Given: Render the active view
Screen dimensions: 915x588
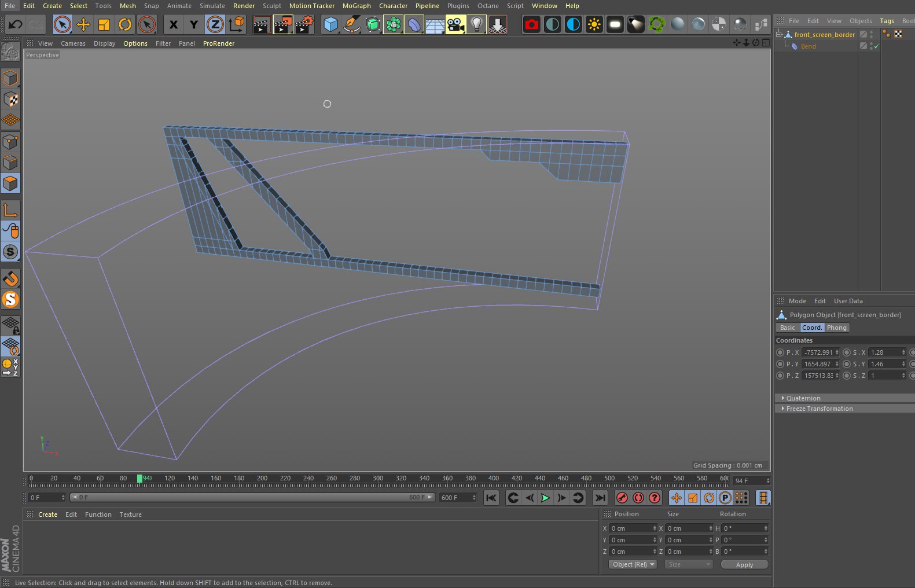Looking at the screenshot, I should click(x=262, y=24).
